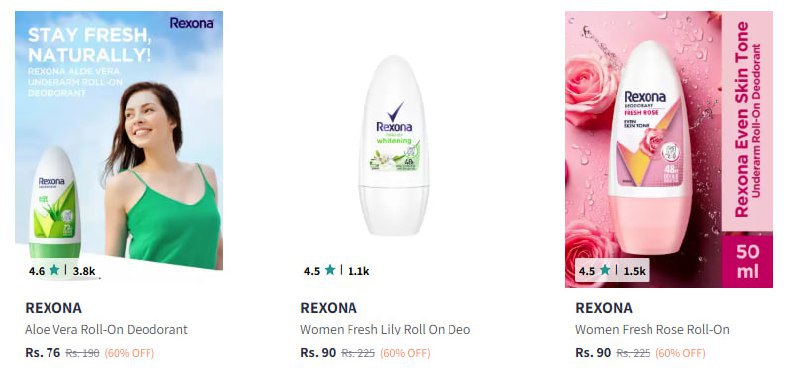
Task: Click the REXONA brand name above Fresh Rose
Action: (604, 308)
